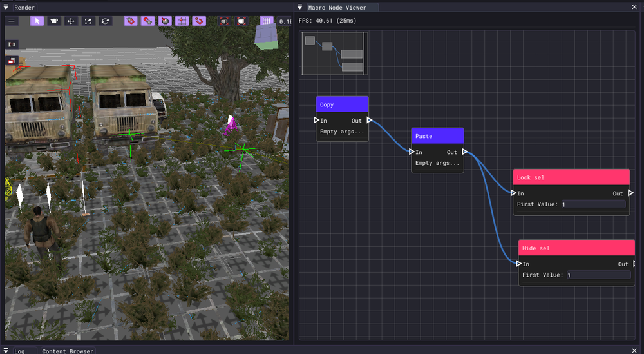Click the orientation cube gizmo in viewport

pos(265,37)
